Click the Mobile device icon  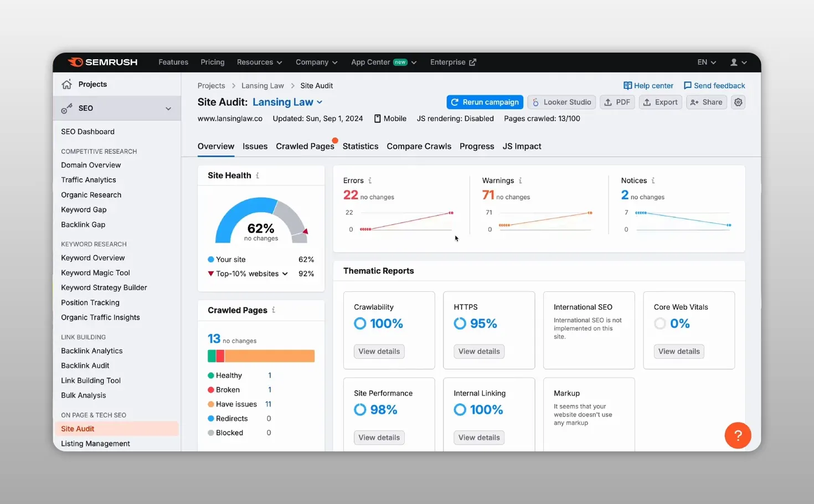point(377,119)
